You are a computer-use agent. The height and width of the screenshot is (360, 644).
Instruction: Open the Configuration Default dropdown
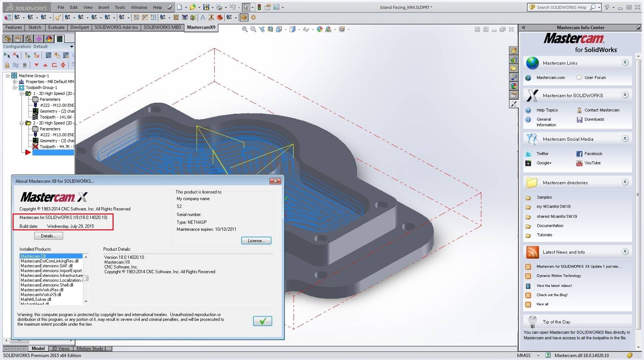pos(72,47)
